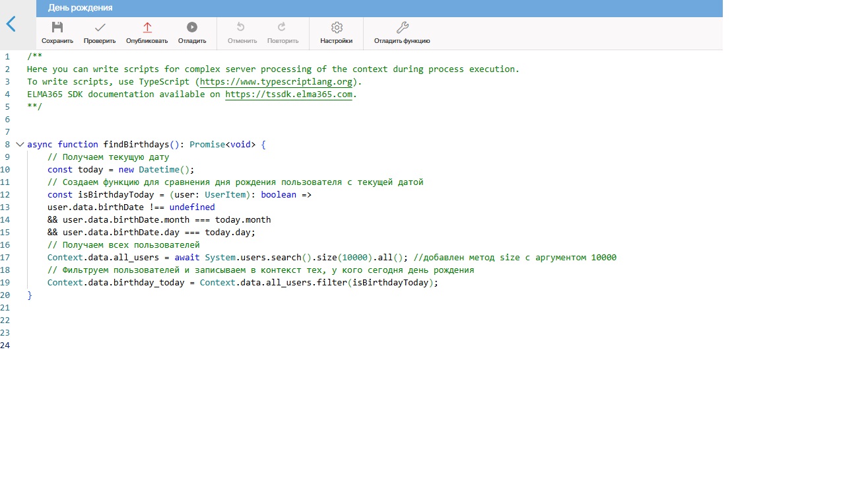The height and width of the screenshot is (479, 868).
Task: Click 'undefined' keyword on line 13
Action: coord(192,207)
